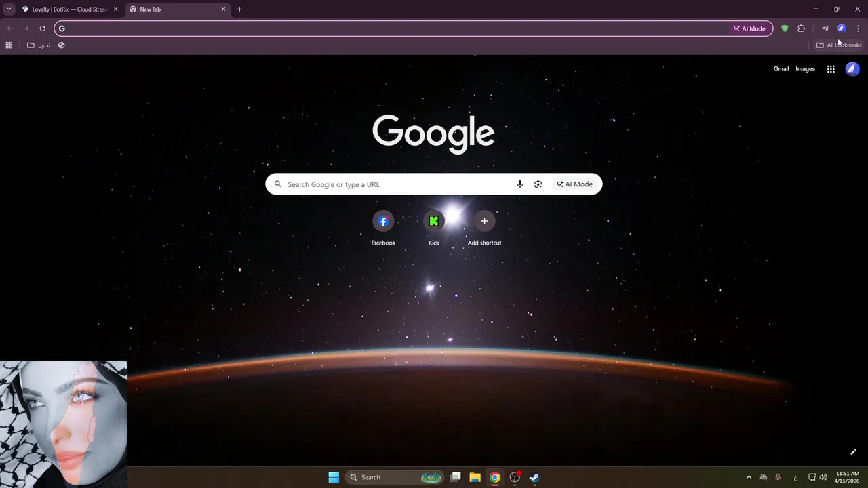Open Steam from the taskbar
The image size is (868, 488).
tap(534, 477)
